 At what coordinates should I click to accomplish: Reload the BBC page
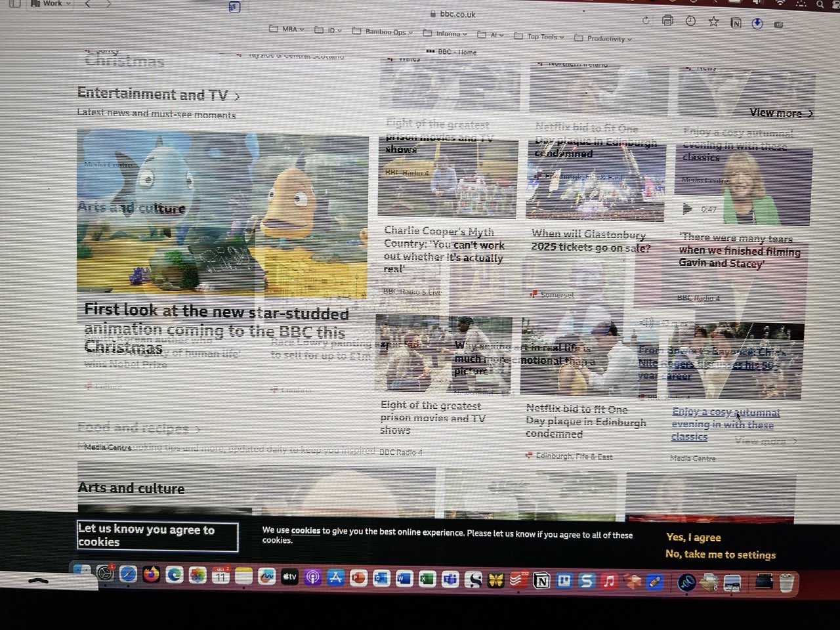click(x=646, y=20)
